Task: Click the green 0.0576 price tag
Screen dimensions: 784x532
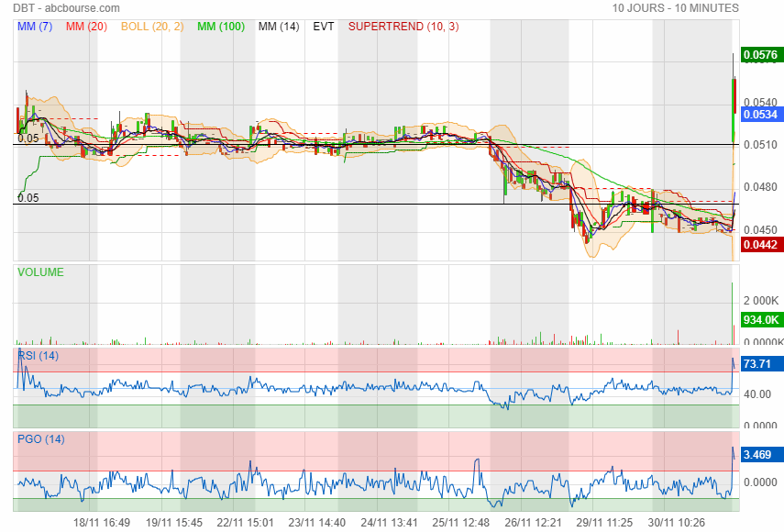Action: click(x=761, y=54)
